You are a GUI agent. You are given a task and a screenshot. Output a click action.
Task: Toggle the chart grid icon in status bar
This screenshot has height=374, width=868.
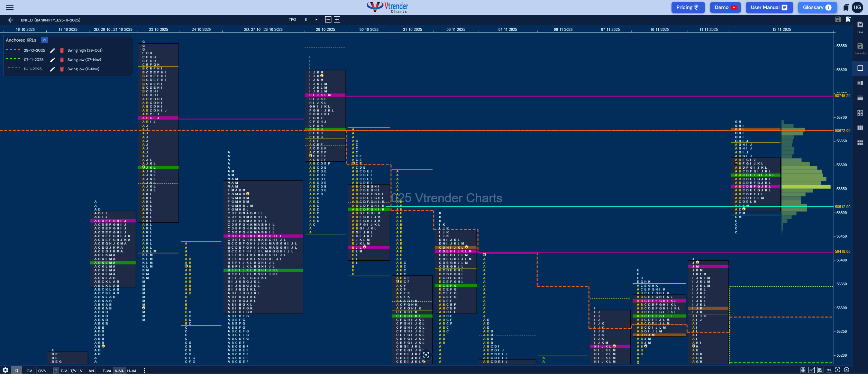coord(803,370)
